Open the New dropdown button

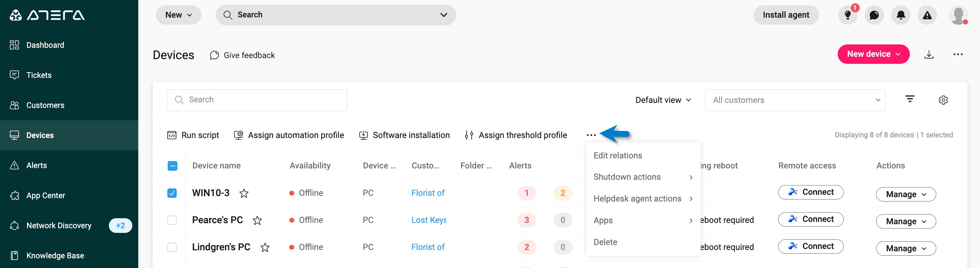pyautogui.click(x=178, y=15)
